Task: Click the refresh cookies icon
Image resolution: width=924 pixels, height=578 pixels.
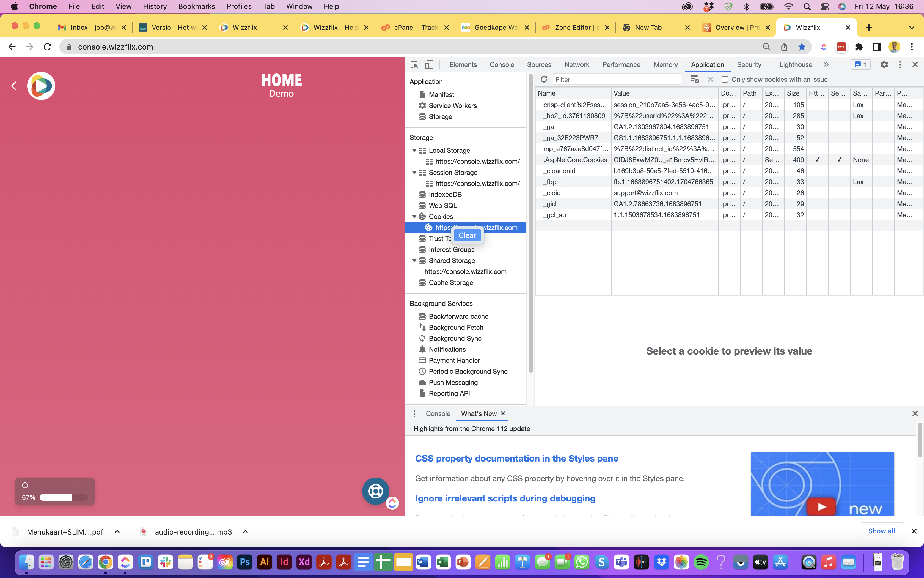Action: [544, 79]
